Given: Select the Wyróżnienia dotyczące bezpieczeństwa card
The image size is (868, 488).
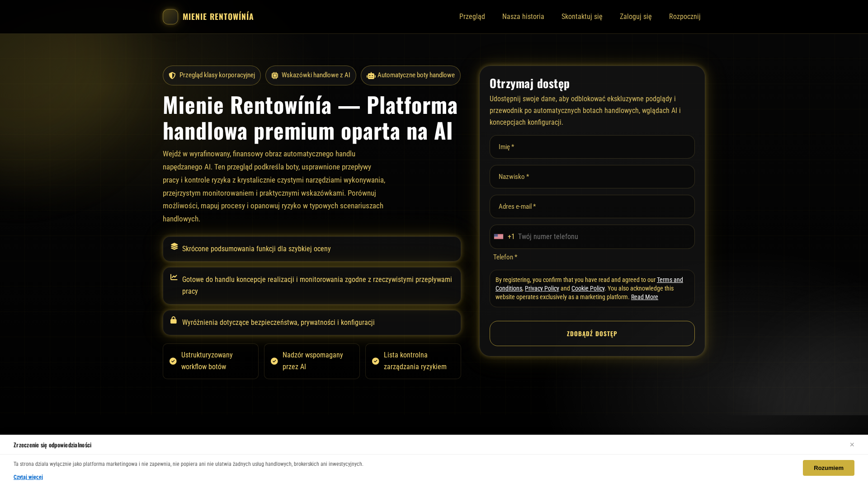Looking at the screenshot, I should pos(312,323).
